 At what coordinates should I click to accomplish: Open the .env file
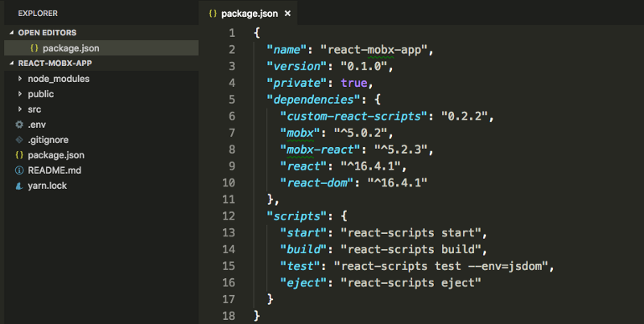(x=36, y=125)
